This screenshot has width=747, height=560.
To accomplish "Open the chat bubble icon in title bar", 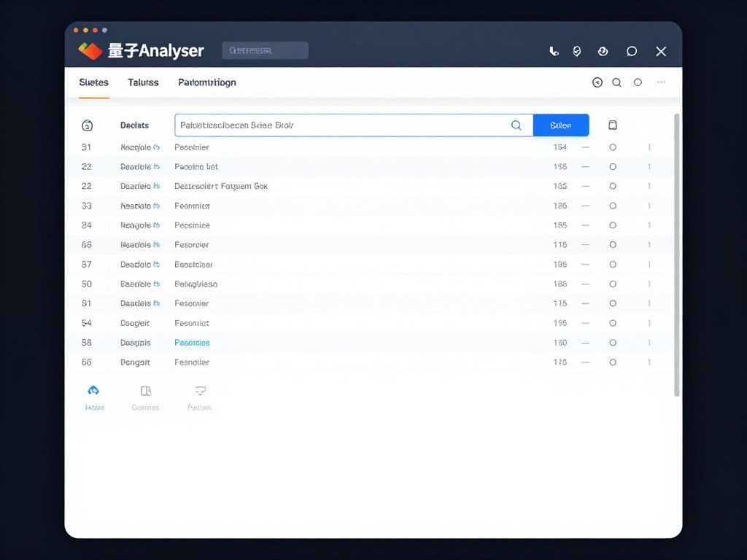I will click(x=632, y=51).
